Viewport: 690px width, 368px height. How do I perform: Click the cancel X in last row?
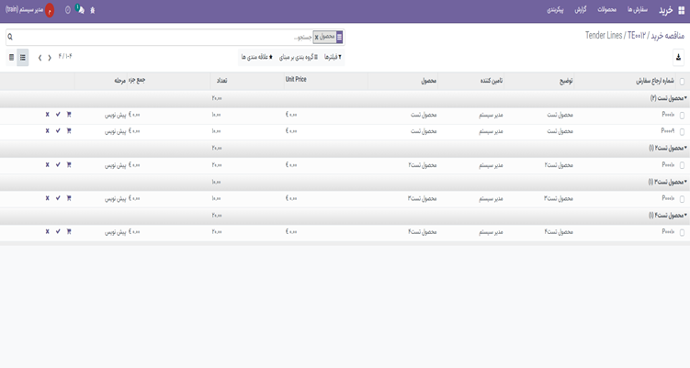48,232
